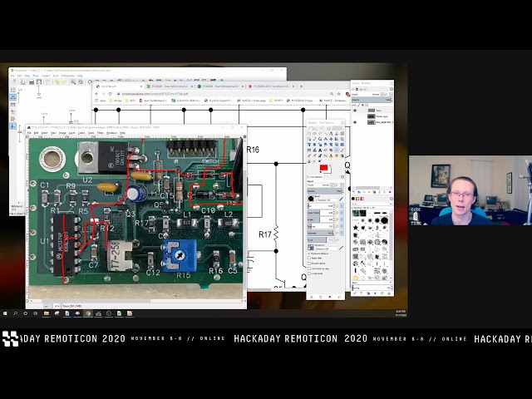Open the Filters menu in GIMP
The width and height of the screenshot is (532, 399).
tap(101, 133)
